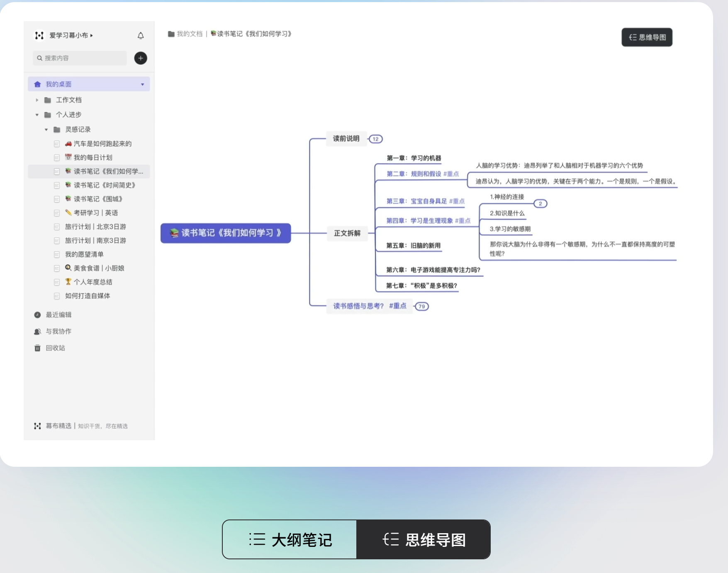728x573 pixels.
Task: Select the 读前说明 node
Action: 346,139
